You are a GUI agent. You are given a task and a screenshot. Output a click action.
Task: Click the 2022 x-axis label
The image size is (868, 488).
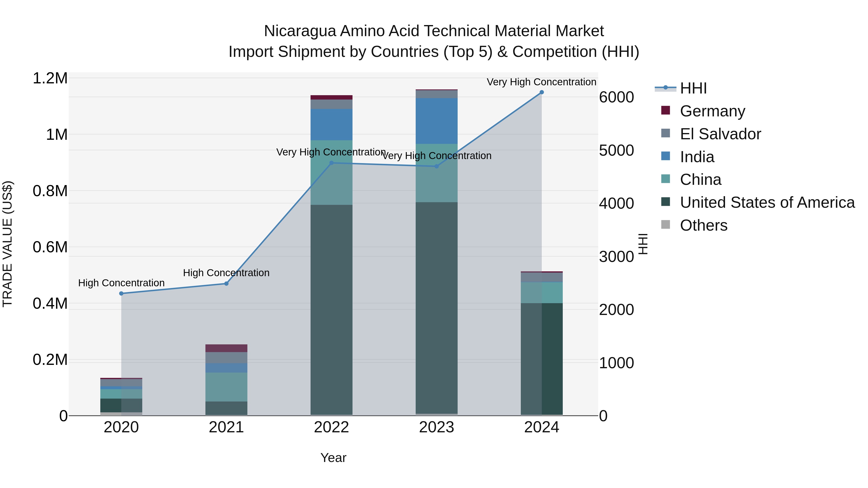(332, 427)
